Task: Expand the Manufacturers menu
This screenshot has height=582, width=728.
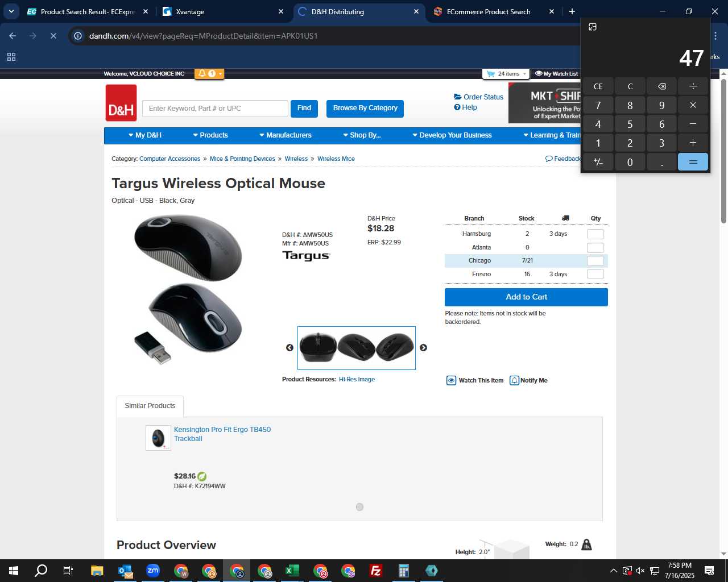Action: (286, 135)
